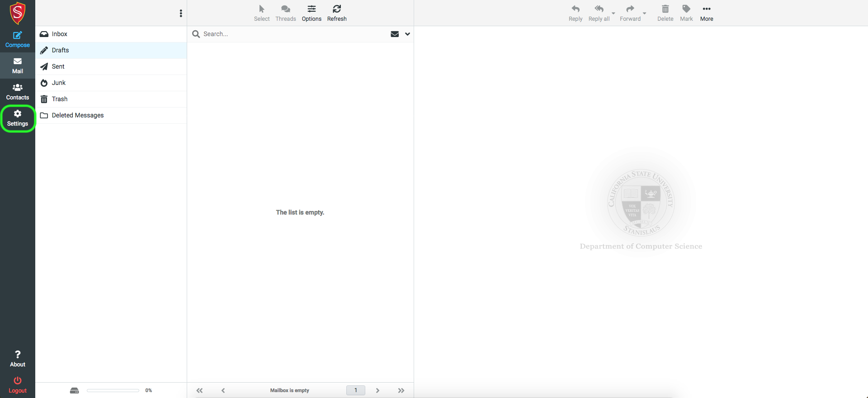
Task: Refresh the message list
Action: point(337,13)
